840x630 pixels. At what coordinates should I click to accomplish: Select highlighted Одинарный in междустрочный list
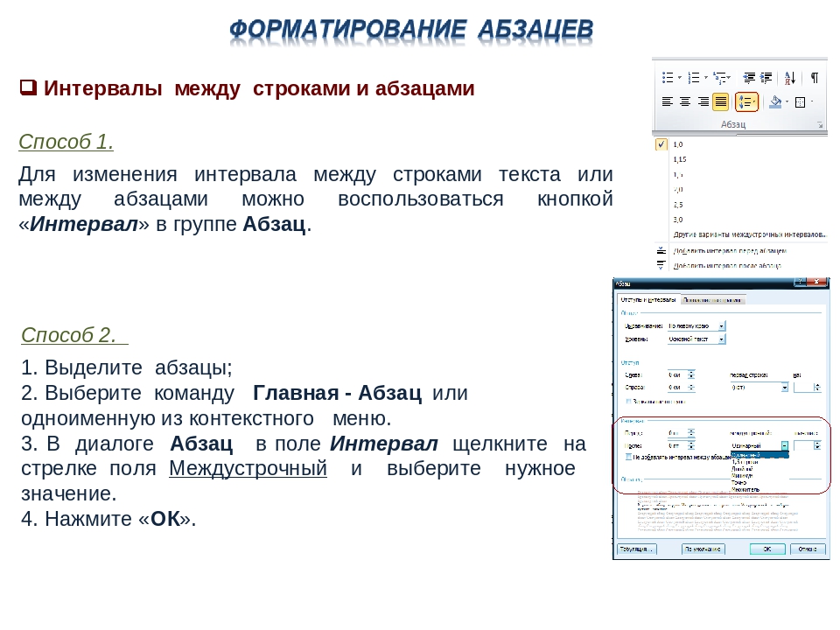[x=759, y=455]
